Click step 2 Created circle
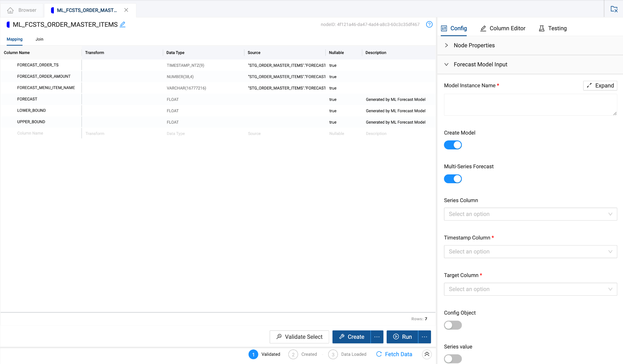The width and height of the screenshot is (623, 364). (293, 354)
